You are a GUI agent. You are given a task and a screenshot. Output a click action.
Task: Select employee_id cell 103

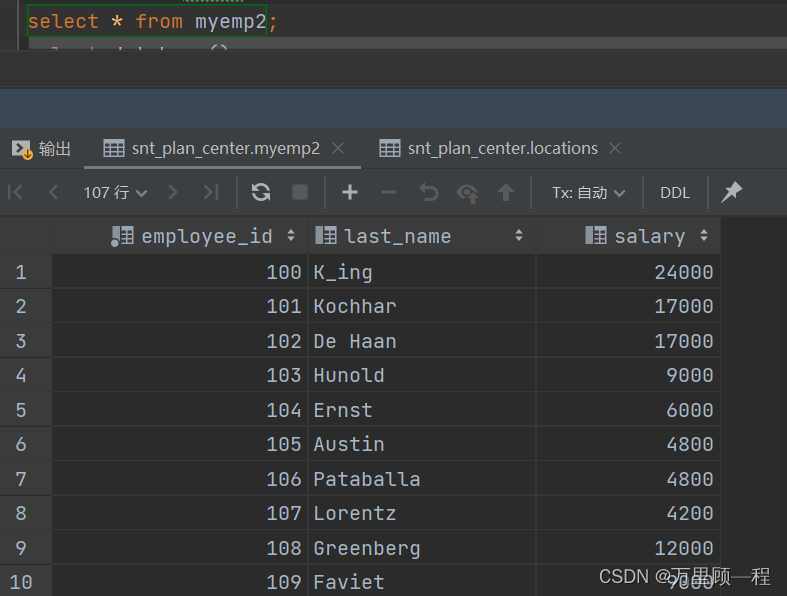180,375
